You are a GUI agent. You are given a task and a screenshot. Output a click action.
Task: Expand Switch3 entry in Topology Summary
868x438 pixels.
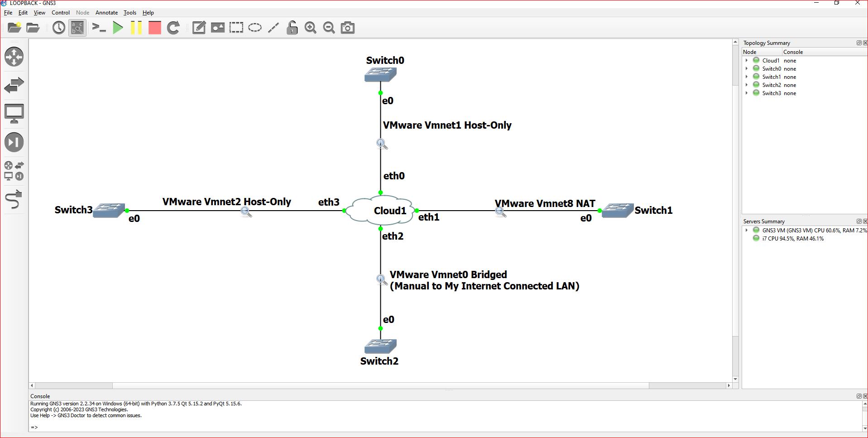coord(746,93)
